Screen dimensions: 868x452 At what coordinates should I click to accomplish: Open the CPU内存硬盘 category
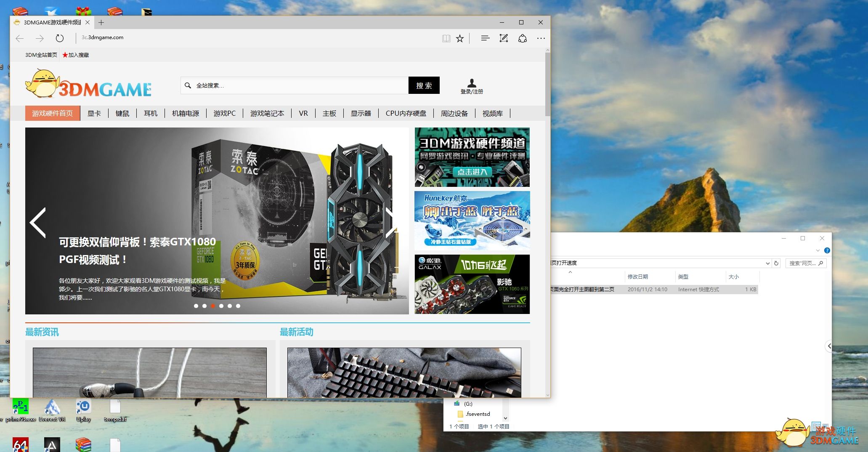406,113
